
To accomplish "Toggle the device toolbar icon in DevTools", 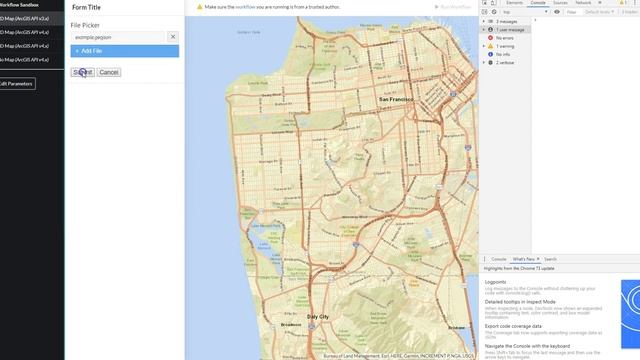I will (493, 3).
